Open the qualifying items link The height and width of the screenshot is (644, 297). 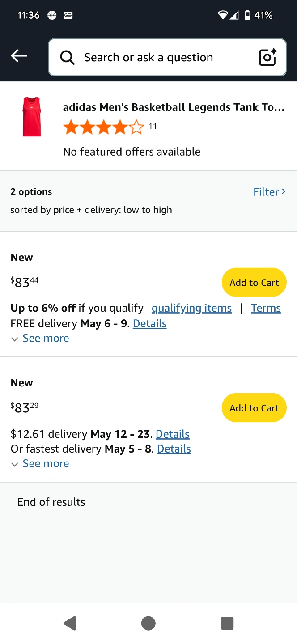coord(191,308)
